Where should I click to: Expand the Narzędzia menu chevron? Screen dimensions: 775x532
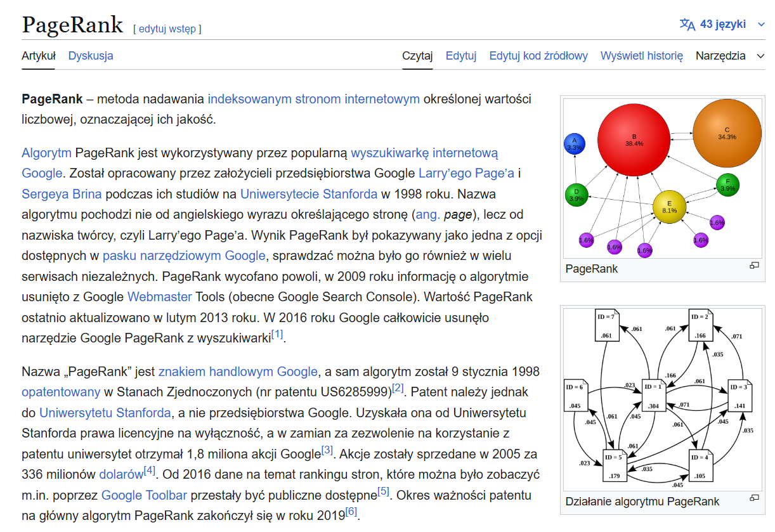click(760, 56)
